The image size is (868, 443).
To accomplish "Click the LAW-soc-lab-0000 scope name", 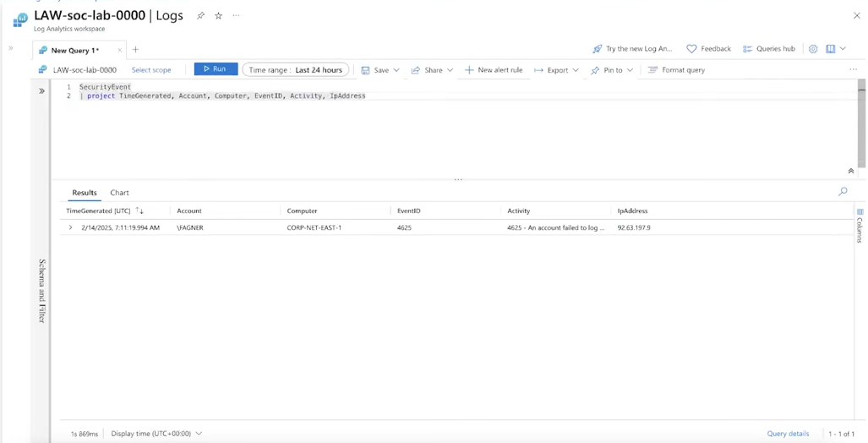I will tap(85, 70).
